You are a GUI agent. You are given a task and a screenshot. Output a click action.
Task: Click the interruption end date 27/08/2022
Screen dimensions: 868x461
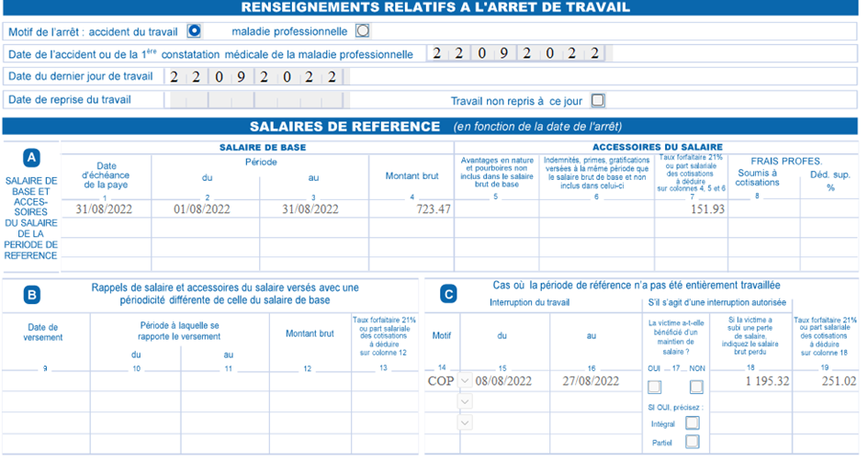pyautogui.click(x=591, y=381)
